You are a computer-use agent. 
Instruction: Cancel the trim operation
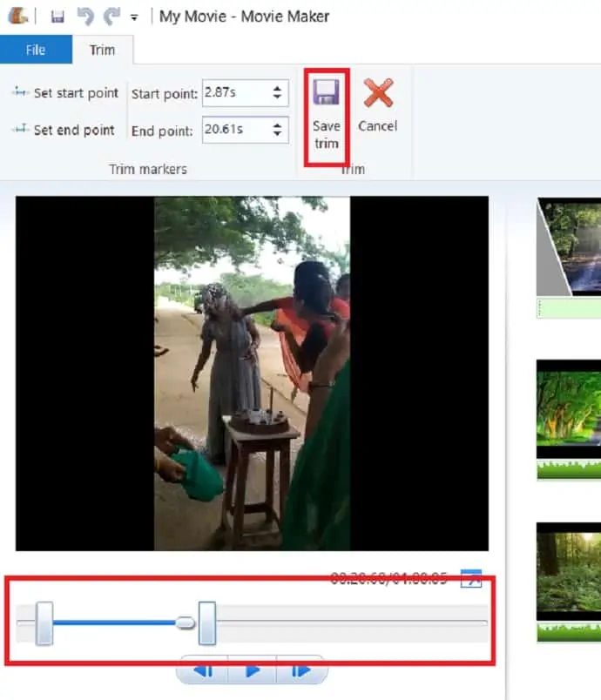coord(378,106)
